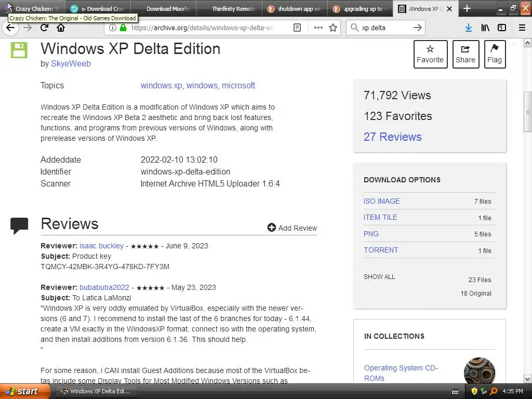This screenshot has height=399, width=532.
Task: Open the windows topic link
Action: (202, 86)
